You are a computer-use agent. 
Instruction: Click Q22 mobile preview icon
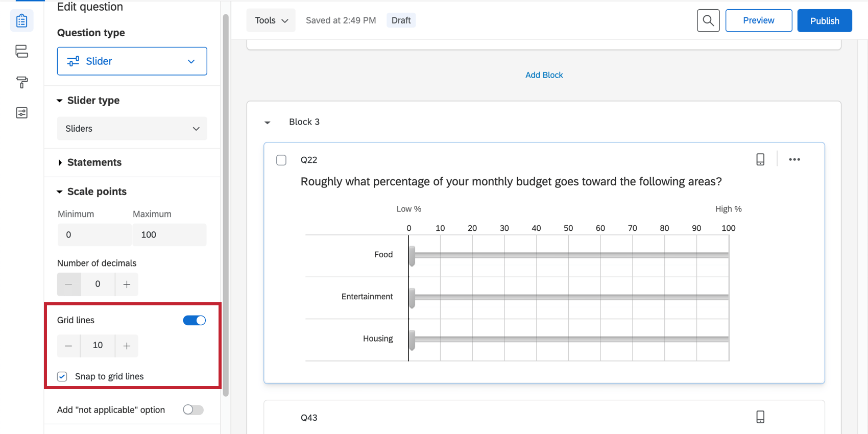pyautogui.click(x=760, y=159)
